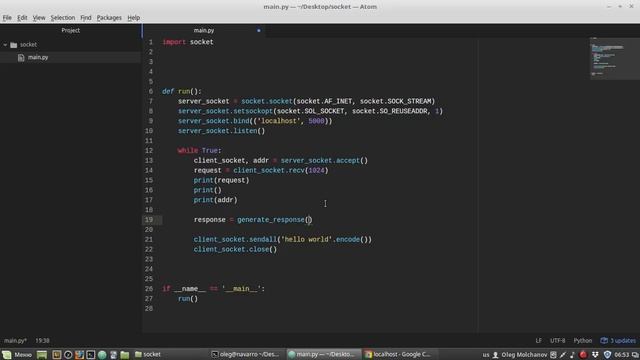Screen dimensions: 640x360
Task: Open the Help menu
Action: tap(133, 18)
